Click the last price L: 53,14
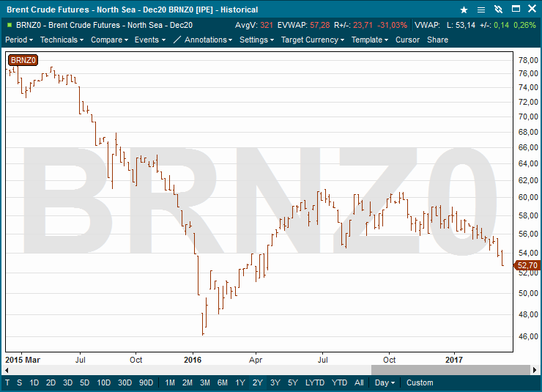 461,25
